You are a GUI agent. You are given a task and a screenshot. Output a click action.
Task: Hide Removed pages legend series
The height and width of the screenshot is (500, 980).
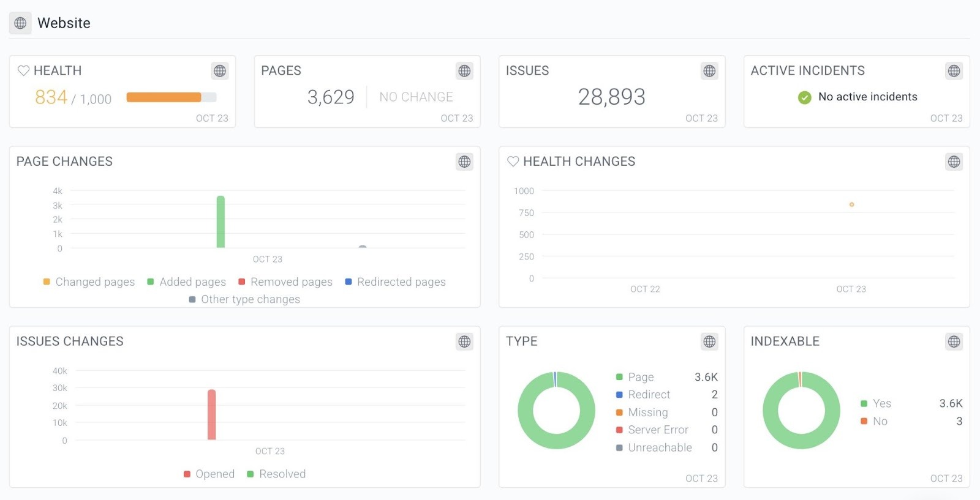[285, 282]
